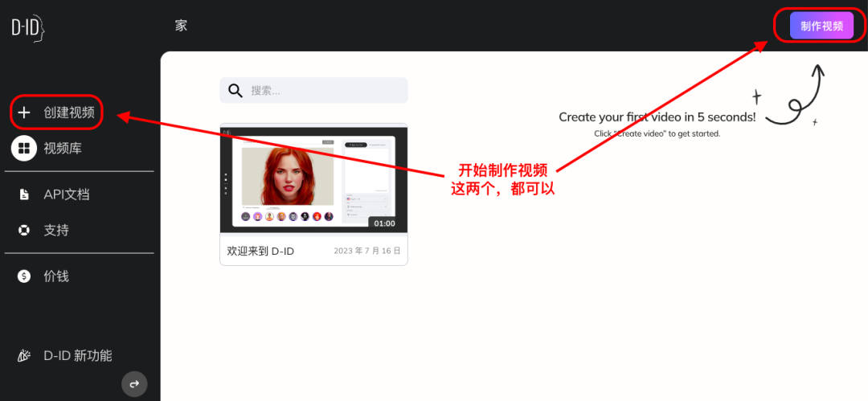Click the magnifying glass search icon
The image size is (868, 401).
236,91
